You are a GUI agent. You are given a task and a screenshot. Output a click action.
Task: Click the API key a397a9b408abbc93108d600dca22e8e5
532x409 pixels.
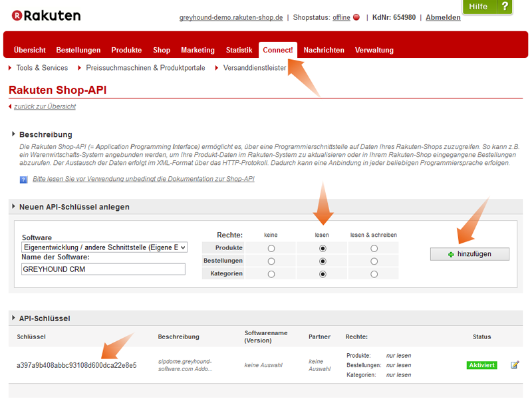[x=76, y=365]
